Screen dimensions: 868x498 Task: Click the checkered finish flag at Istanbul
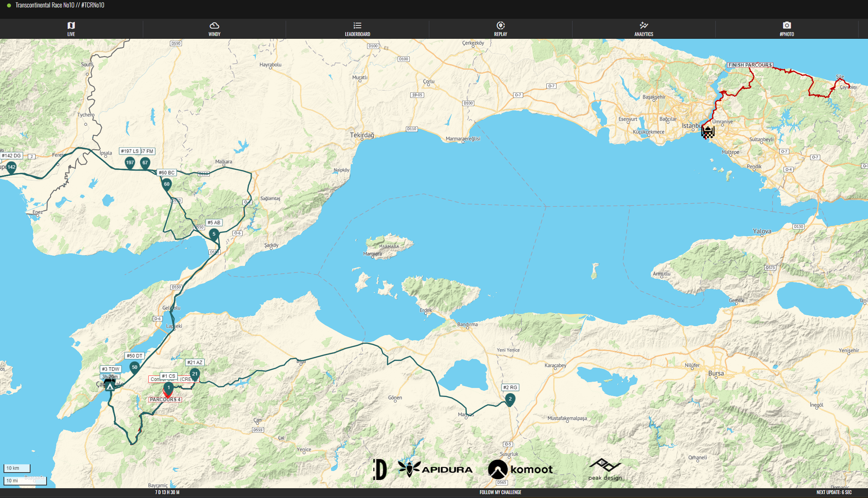tap(708, 132)
